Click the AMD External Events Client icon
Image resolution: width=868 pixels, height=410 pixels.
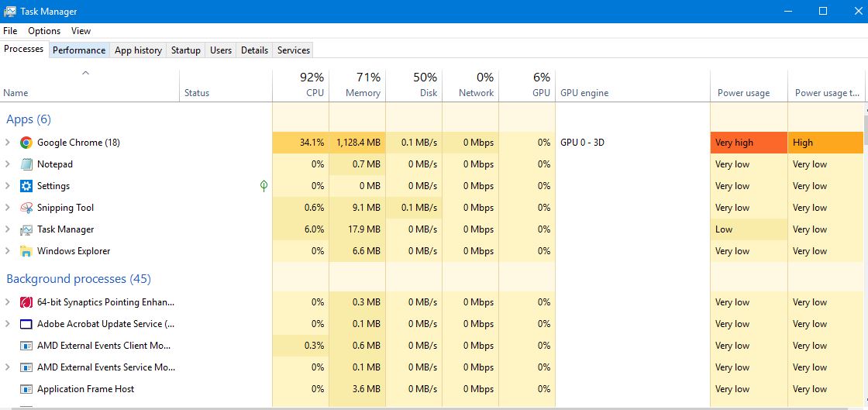pyautogui.click(x=26, y=346)
